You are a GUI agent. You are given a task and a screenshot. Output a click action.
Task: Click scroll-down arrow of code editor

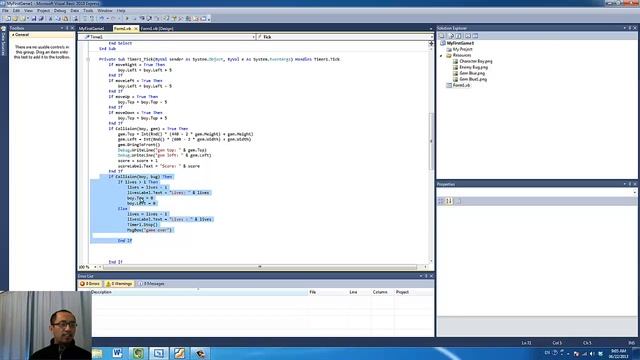point(431,261)
